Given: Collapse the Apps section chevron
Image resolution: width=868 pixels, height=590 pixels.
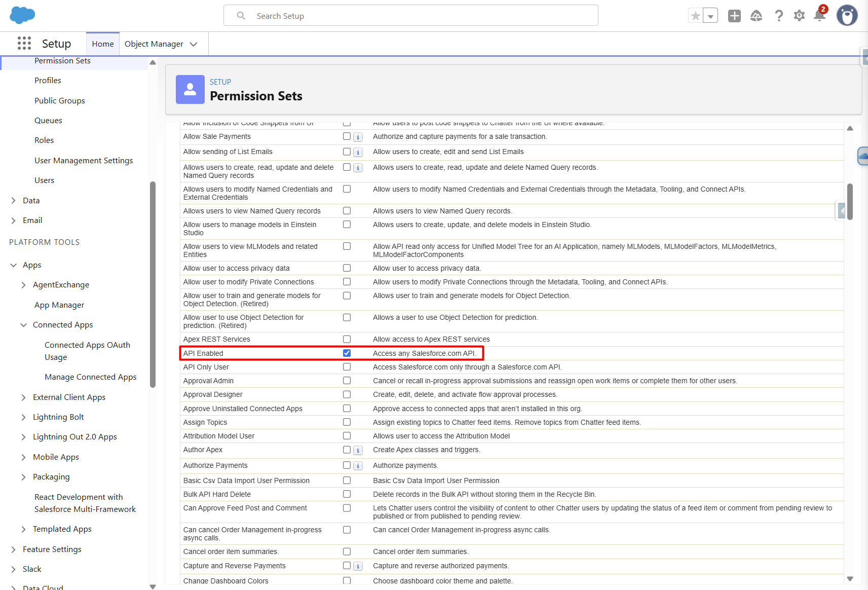Looking at the screenshot, I should [x=14, y=265].
